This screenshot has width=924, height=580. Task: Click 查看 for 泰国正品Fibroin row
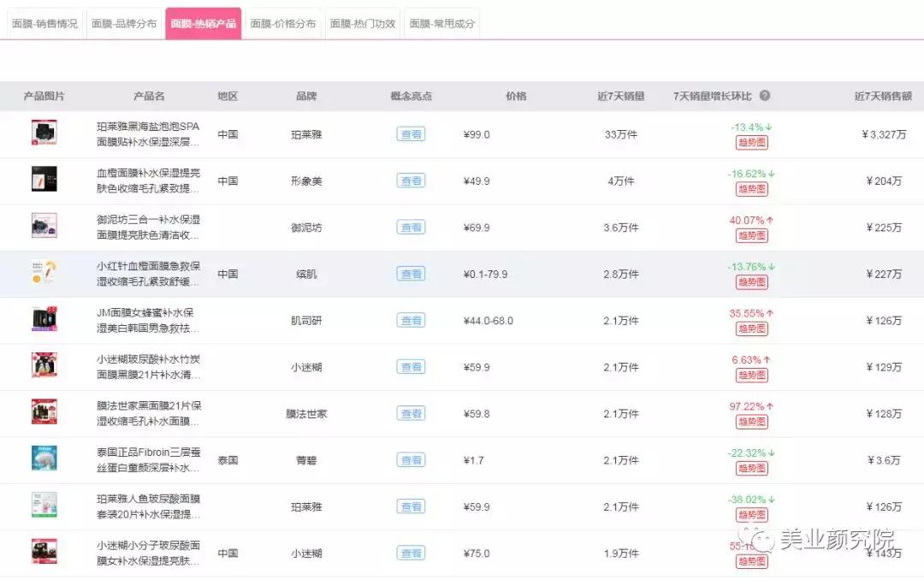[411, 459]
